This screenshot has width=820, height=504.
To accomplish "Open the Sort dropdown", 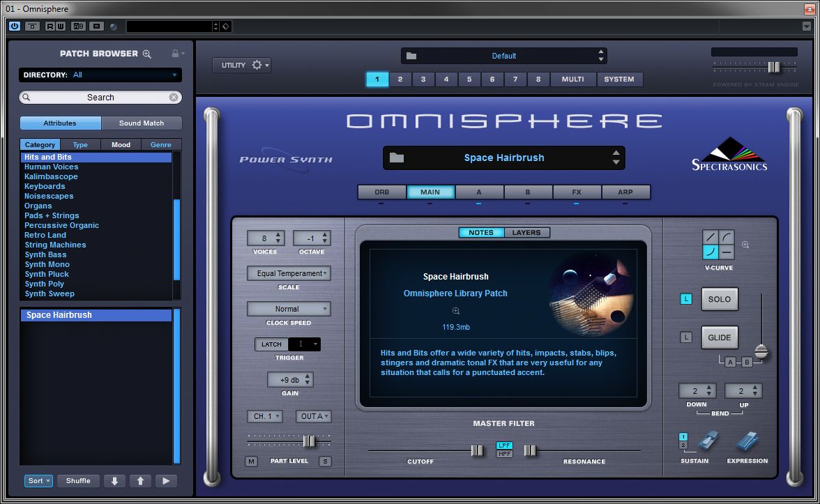I will [x=39, y=481].
